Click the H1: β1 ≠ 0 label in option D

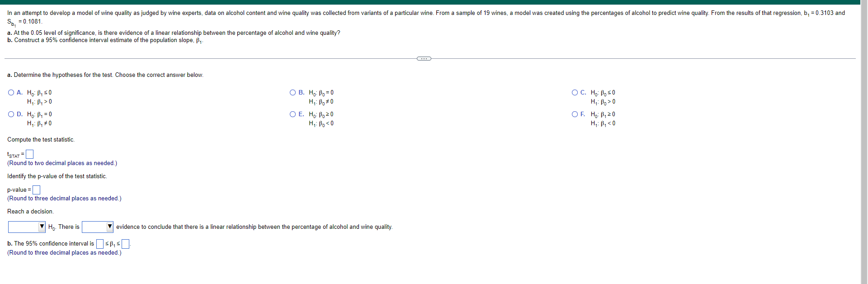(39, 123)
